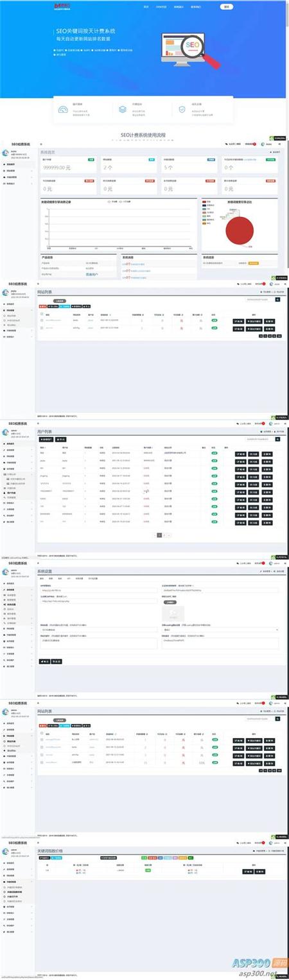Image resolution: width=289 pixels, height=980 pixels.
Task: Click the line chart area on the 系统首页 dashboard
Action: pyautogui.click(x=119, y=227)
